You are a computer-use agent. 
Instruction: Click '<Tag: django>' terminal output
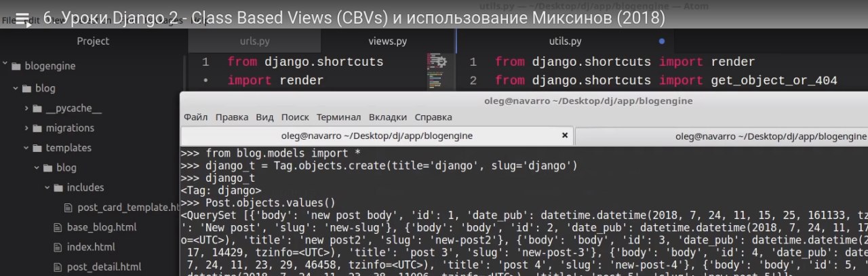[x=220, y=191]
